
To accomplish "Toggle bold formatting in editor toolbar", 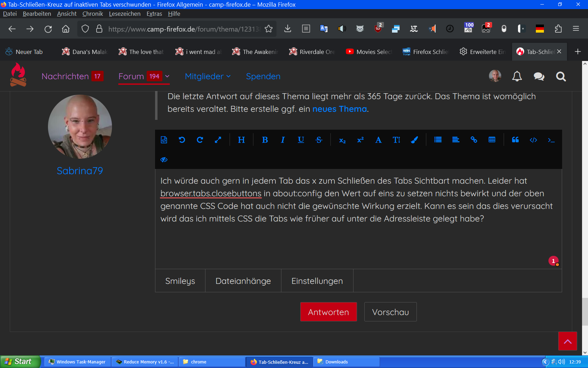I will click(265, 140).
